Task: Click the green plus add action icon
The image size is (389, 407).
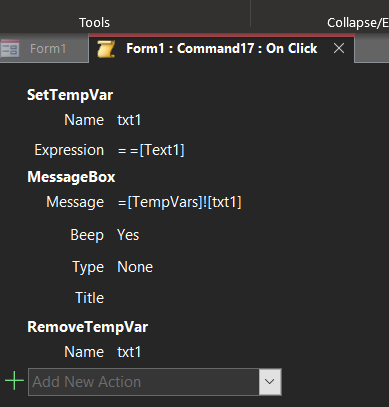Action: pos(14,382)
